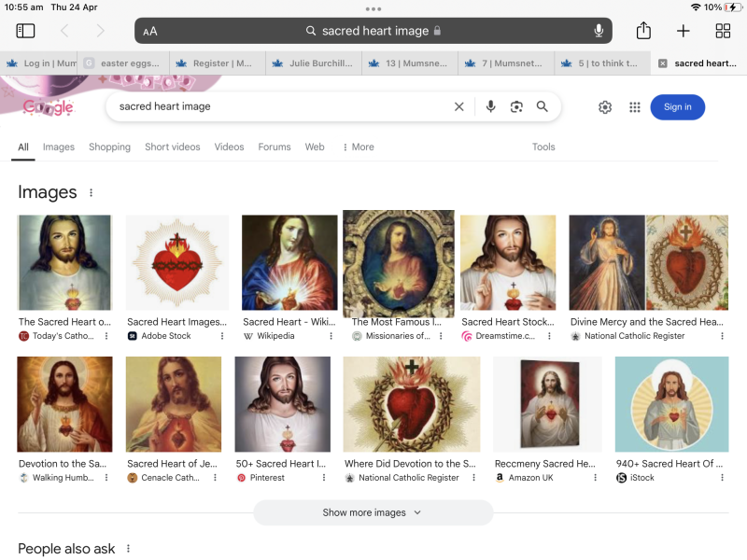Toggle the Safari sidebar icon
747x560 pixels.
click(x=25, y=31)
